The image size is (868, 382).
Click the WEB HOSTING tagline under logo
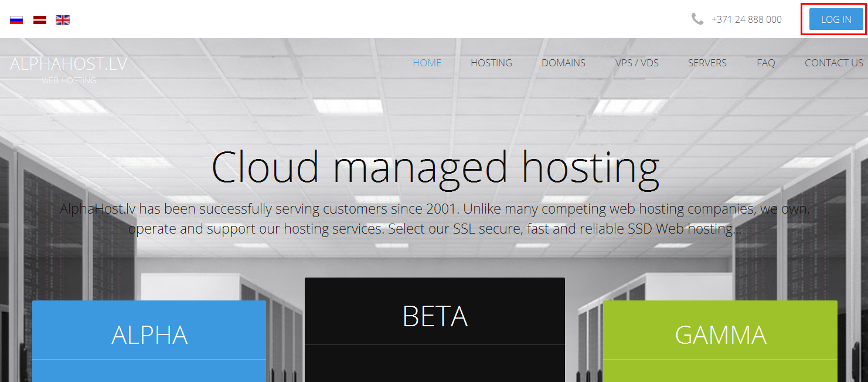point(69,80)
